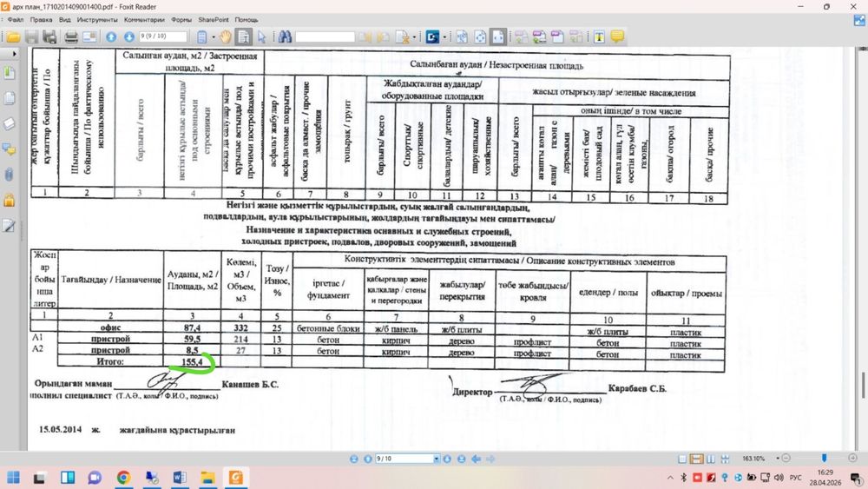Click the page number field in toolbar
The image size is (868, 489).
[163, 36]
